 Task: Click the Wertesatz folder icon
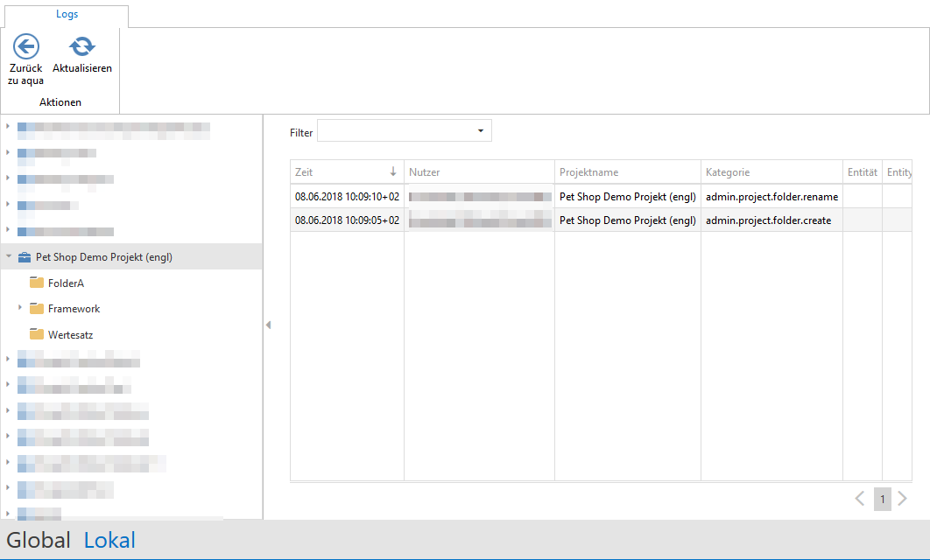[x=37, y=334]
